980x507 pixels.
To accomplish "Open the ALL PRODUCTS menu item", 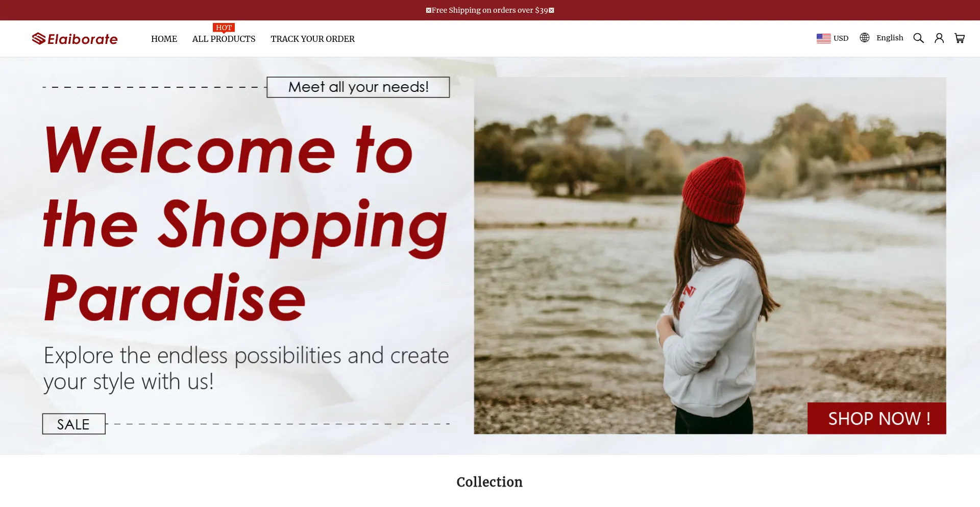I will pyautogui.click(x=224, y=39).
